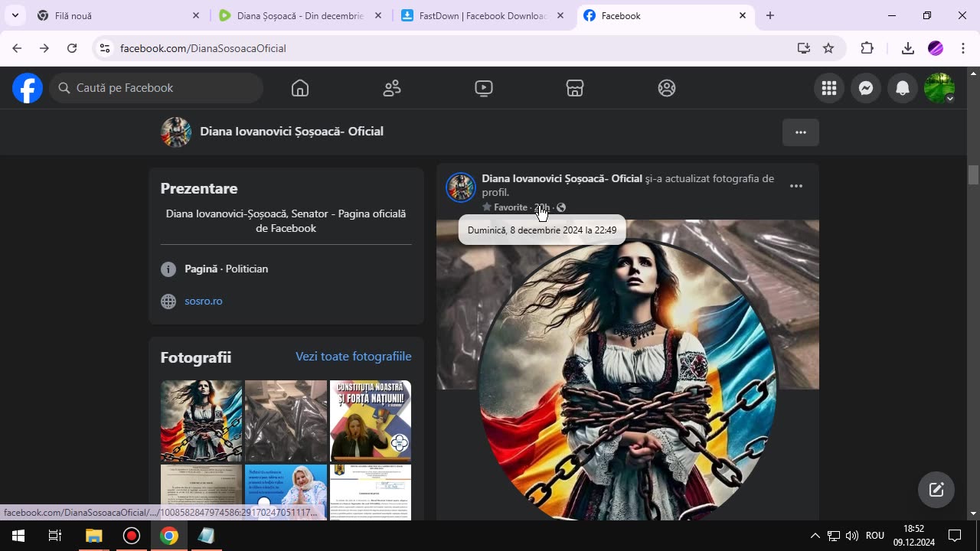Open the volume control in system tray
Image resolution: width=980 pixels, height=551 pixels.
click(x=852, y=536)
